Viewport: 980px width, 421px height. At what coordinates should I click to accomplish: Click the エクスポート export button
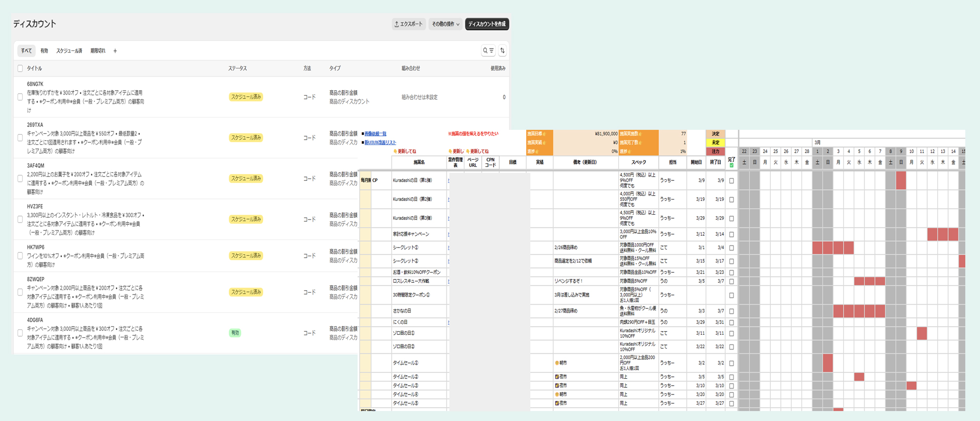pyautogui.click(x=409, y=24)
